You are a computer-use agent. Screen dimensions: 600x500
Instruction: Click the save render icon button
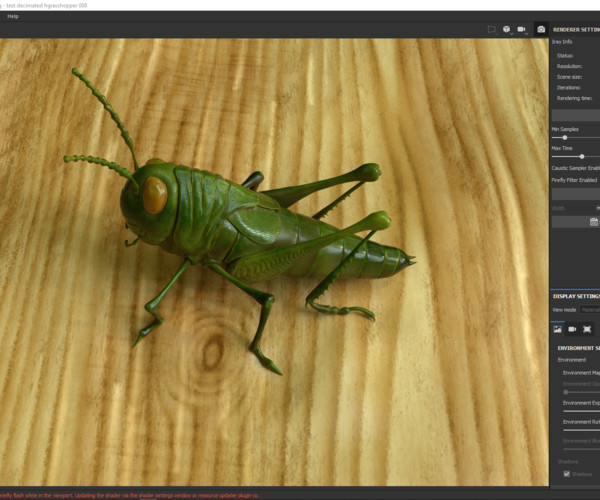click(594, 220)
